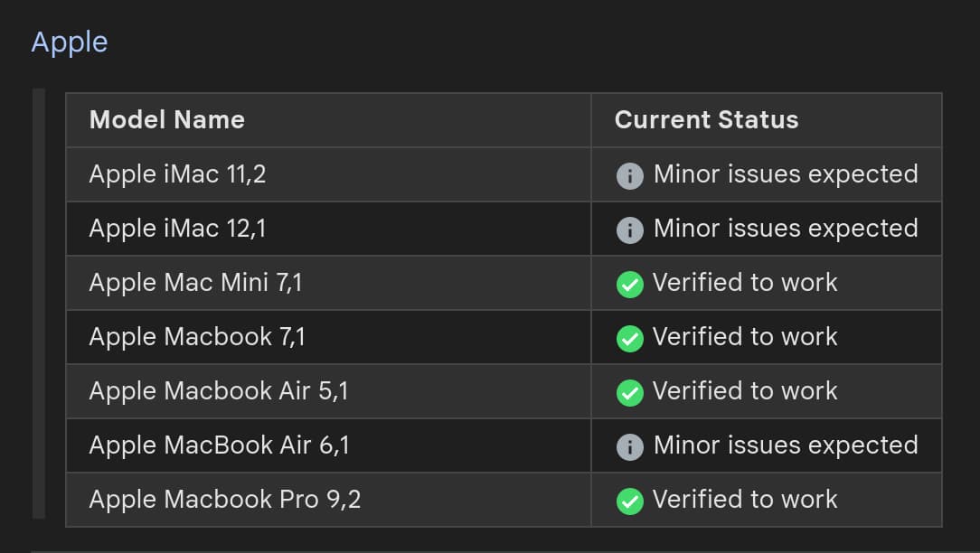This screenshot has height=553, width=980.
Task: Click the Apple Macbook 7,1 model name cell
Action: [195, 337]
